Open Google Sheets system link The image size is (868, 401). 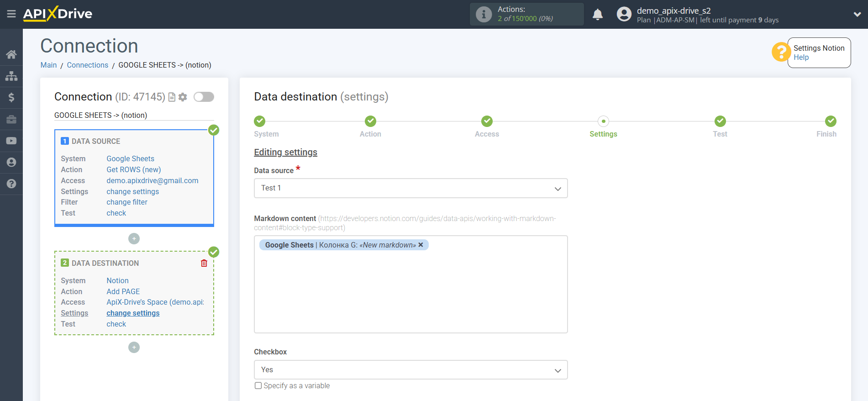point(130,158)
